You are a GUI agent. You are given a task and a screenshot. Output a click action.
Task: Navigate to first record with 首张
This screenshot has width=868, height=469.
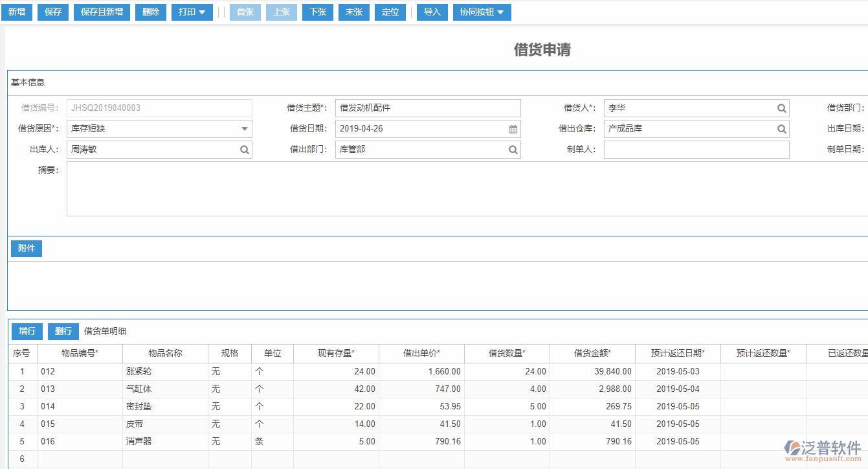245,12
